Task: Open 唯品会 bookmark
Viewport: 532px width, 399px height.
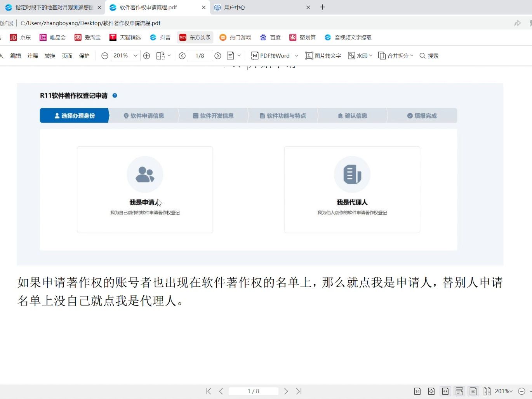Action: 53,37
